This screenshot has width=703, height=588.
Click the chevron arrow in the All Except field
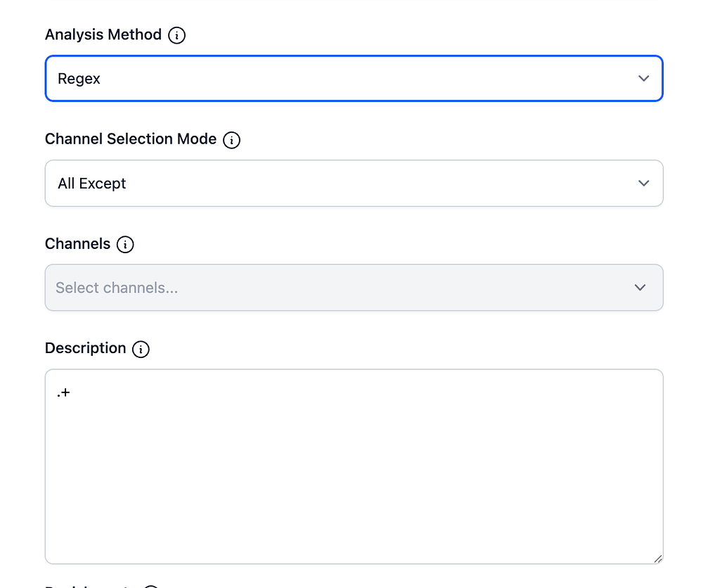[x=643, y=184]
